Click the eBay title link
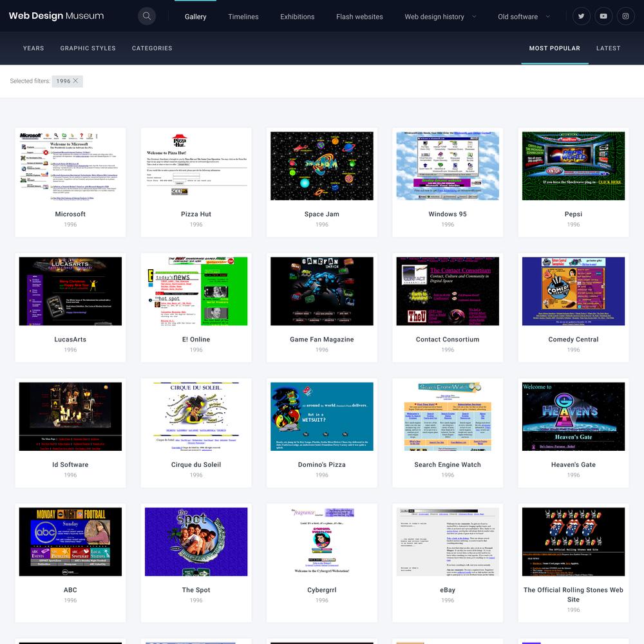644x644 pixels. [x=448, y=590]
